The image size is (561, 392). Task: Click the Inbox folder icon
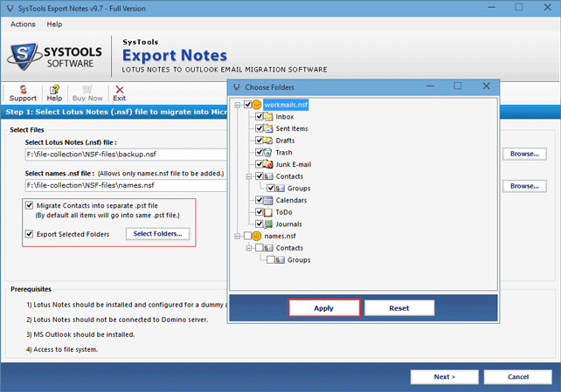coord(268,116)
